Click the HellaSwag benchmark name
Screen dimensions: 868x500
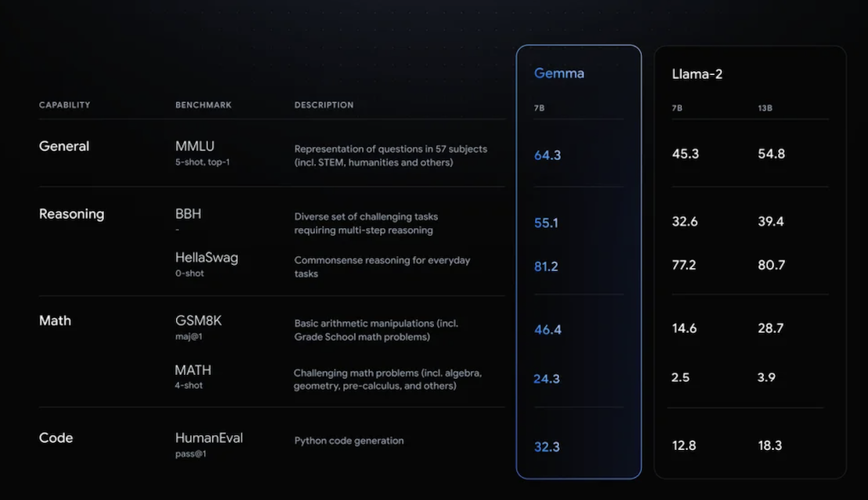[206, 258]
